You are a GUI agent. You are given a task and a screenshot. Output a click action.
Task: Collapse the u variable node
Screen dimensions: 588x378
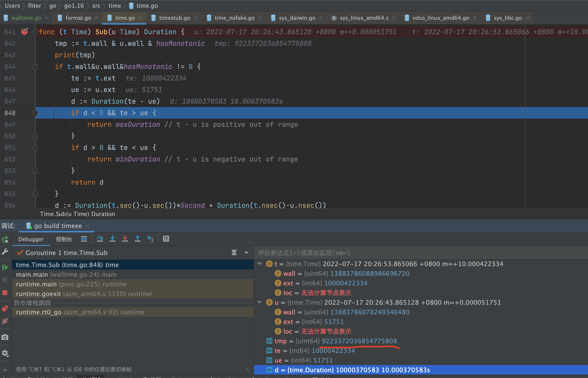[259, 302]
